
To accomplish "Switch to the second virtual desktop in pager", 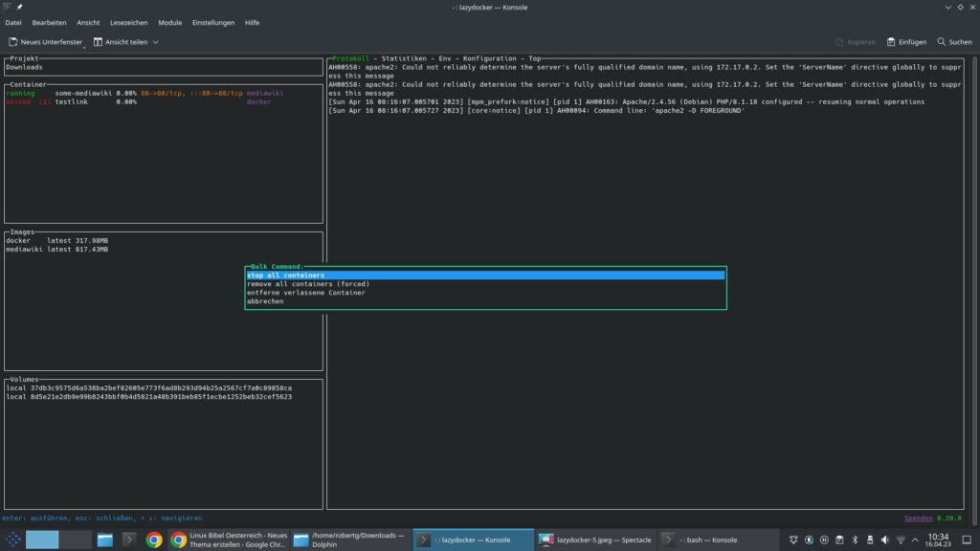I will tap(76, 540).
